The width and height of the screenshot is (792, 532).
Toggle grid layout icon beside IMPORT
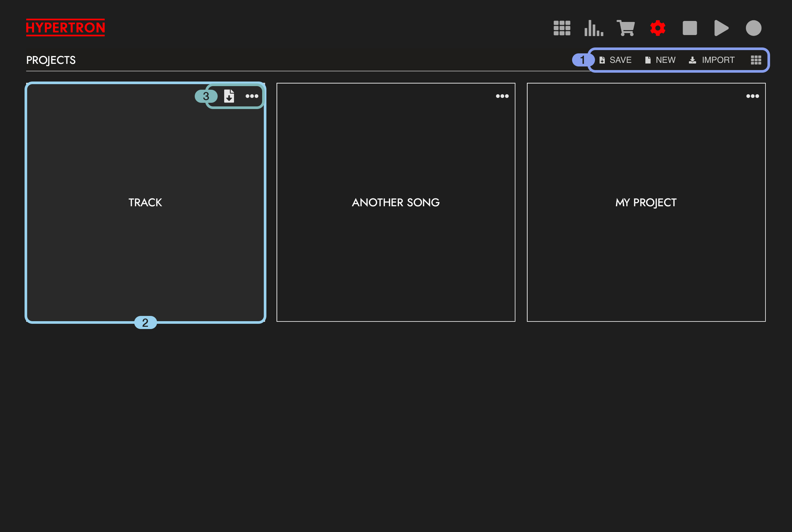pyautogui.click(x=756, y=60)
